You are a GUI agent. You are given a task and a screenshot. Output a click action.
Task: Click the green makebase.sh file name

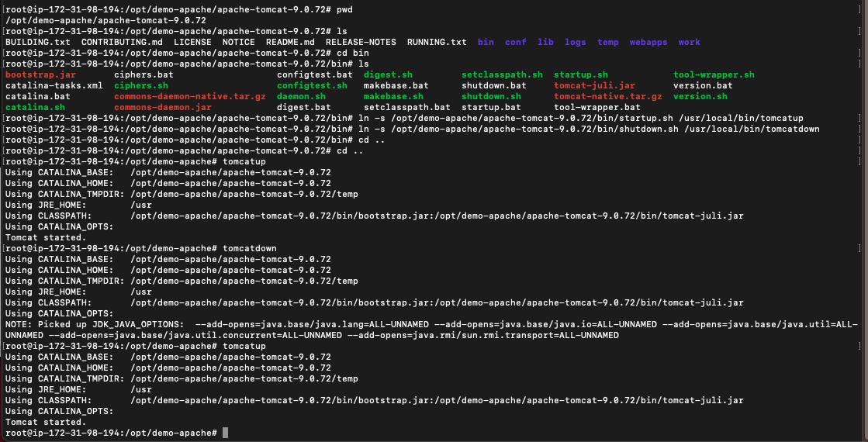click(x=393, y=96)
